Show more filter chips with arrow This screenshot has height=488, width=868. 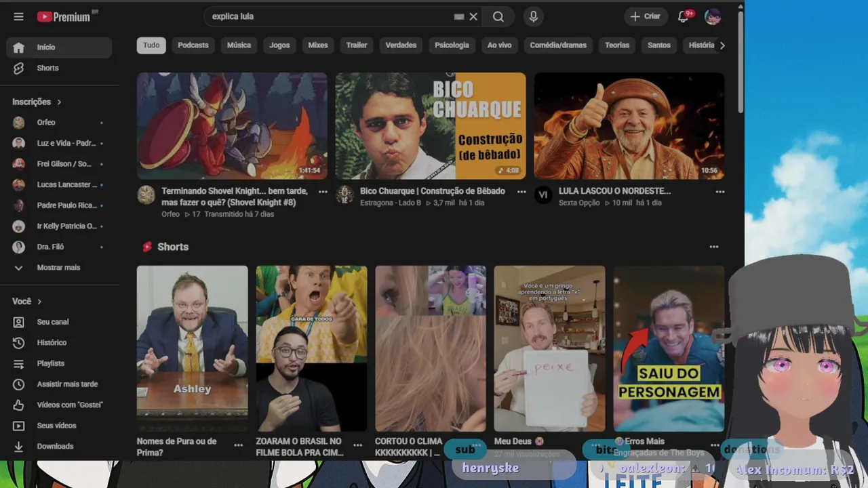click(722, 45)
